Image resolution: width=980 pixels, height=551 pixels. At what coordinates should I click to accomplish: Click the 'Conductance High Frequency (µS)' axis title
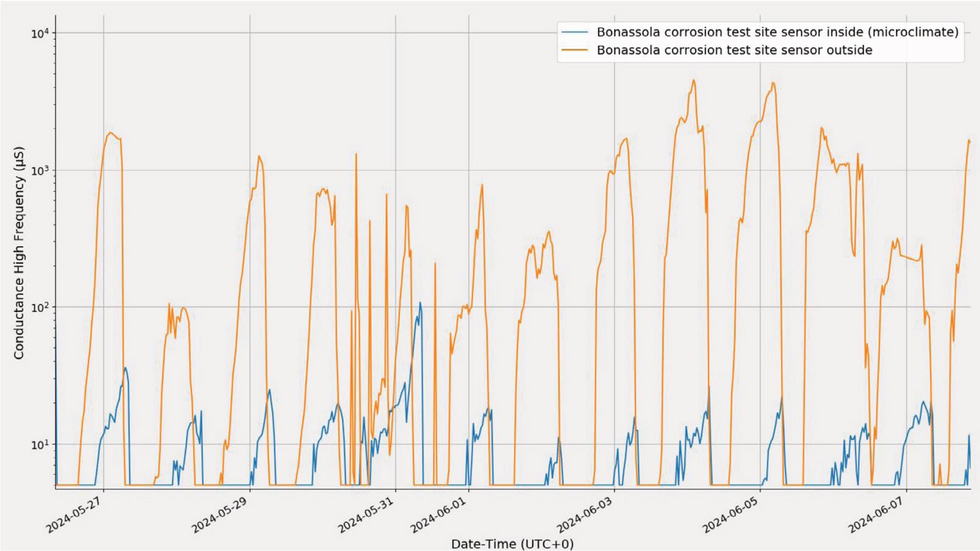[x=19, y=252]
